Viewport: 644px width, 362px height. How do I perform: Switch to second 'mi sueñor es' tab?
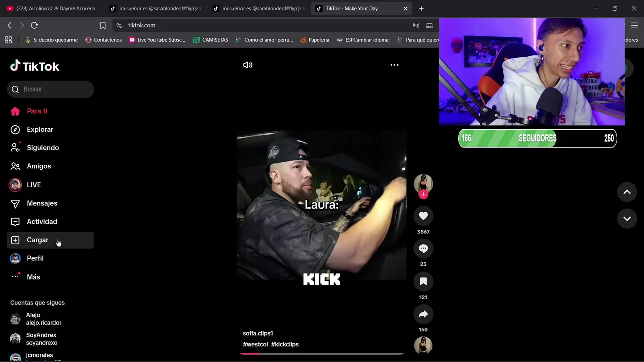click(x=259, y=9)
